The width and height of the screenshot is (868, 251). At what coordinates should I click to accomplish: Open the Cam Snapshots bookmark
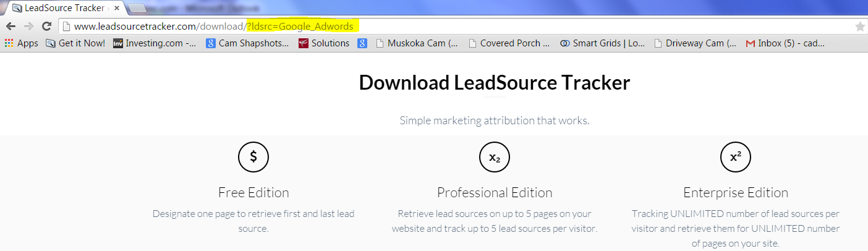click(247, 43)
